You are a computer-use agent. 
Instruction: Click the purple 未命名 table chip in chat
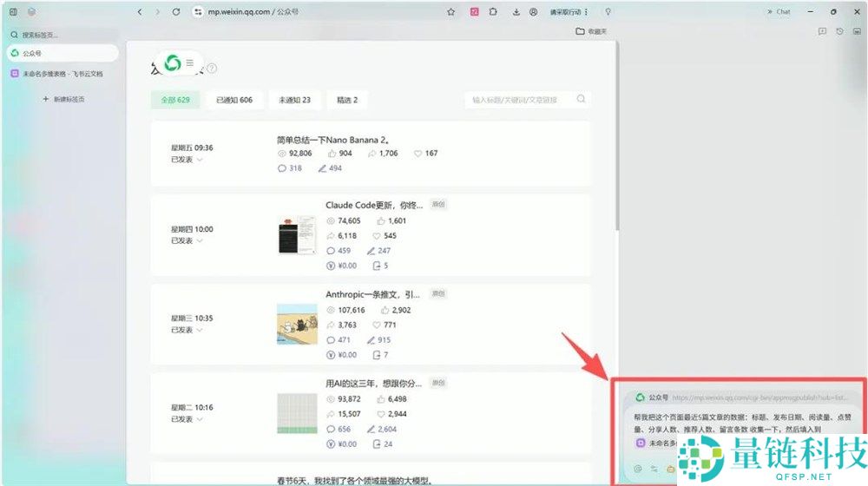[x=656, y=443]
